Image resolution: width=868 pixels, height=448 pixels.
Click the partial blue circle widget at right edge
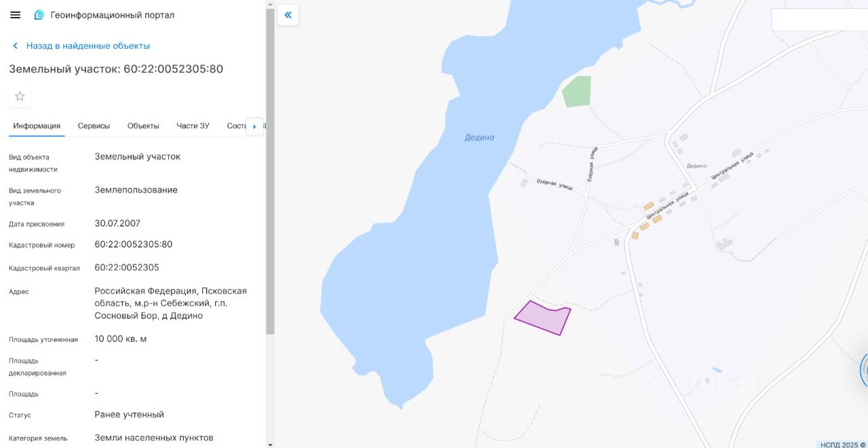point(864,370)
